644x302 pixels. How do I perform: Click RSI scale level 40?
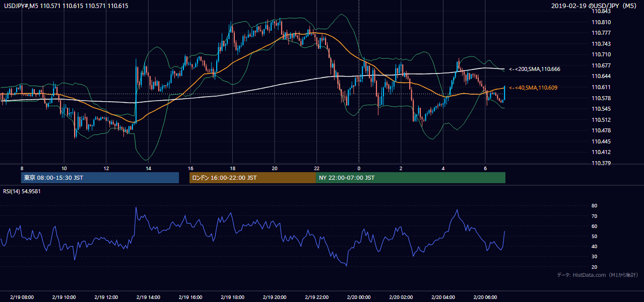[x=595, y=246]
